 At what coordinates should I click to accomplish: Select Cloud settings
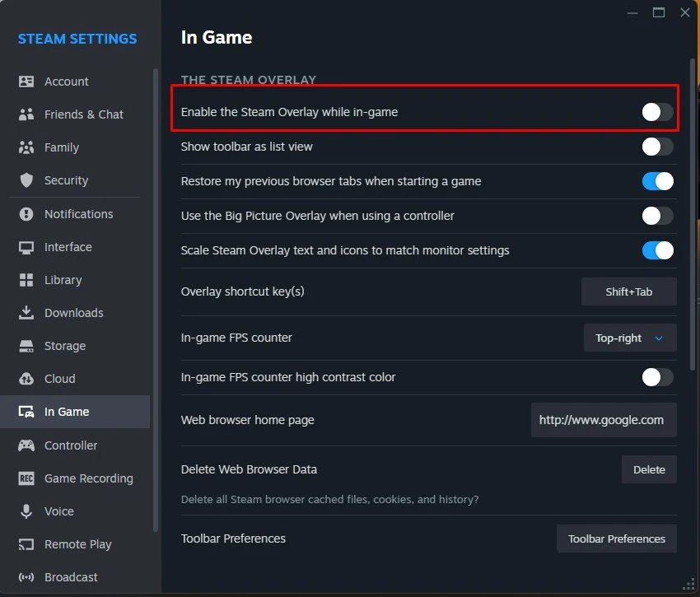(x=75, y=379)
